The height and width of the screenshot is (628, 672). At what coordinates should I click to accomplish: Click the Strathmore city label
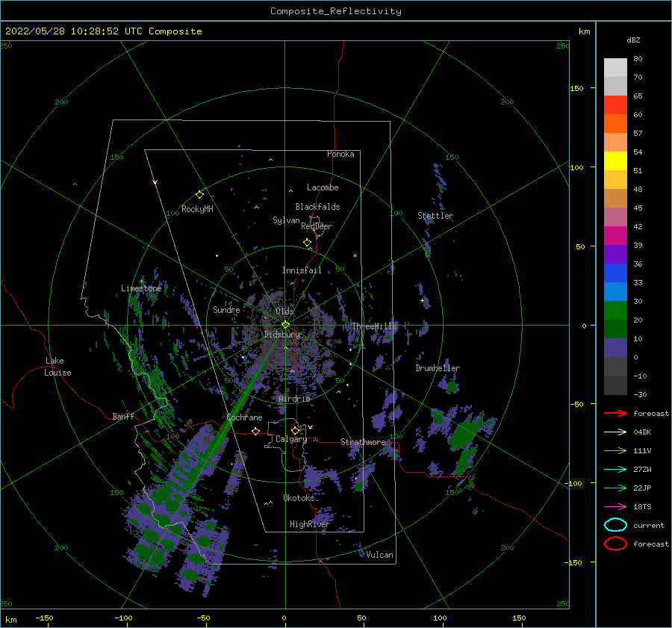(x=363, y=442)
